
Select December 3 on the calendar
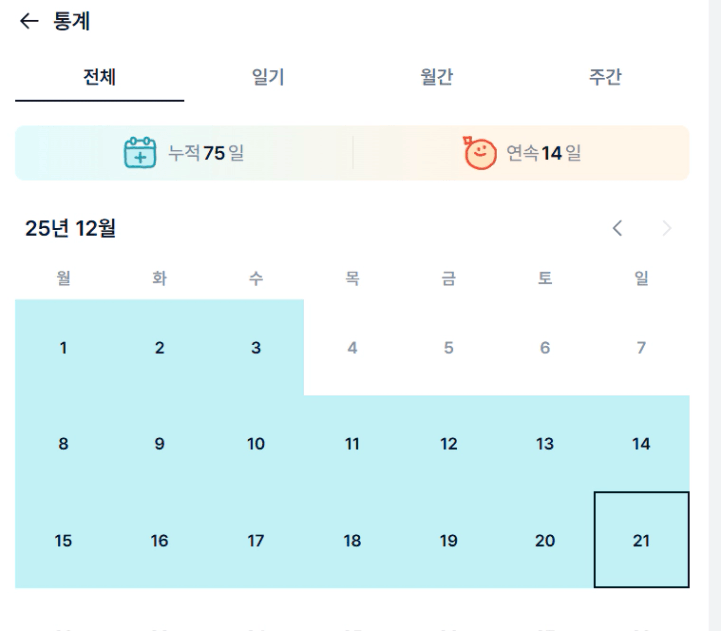[256, 348]
